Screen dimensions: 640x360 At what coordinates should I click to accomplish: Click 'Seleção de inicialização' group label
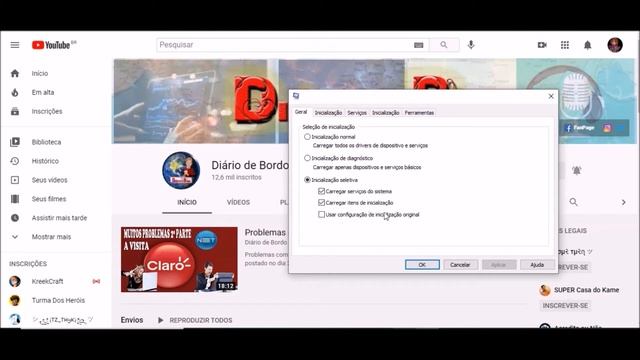point(329,127)
